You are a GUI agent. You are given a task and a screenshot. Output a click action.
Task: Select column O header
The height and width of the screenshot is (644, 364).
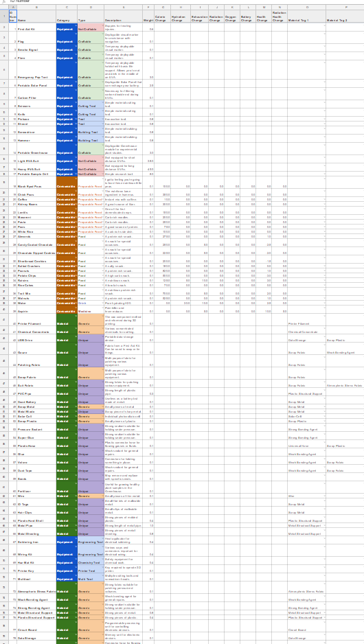click(306, 7)
